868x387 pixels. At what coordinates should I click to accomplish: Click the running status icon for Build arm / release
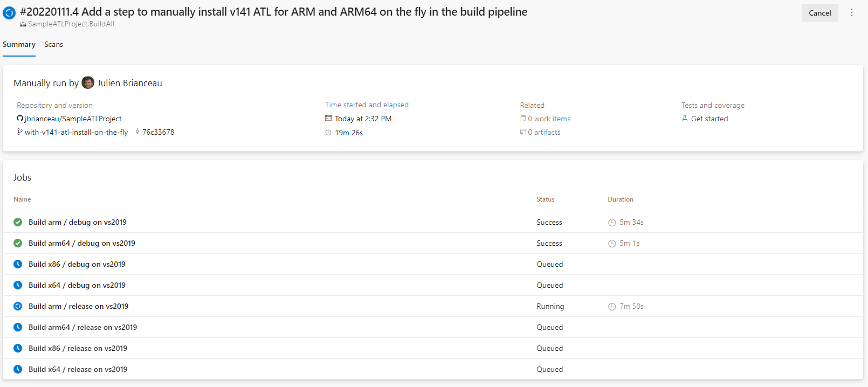point(17,306)
